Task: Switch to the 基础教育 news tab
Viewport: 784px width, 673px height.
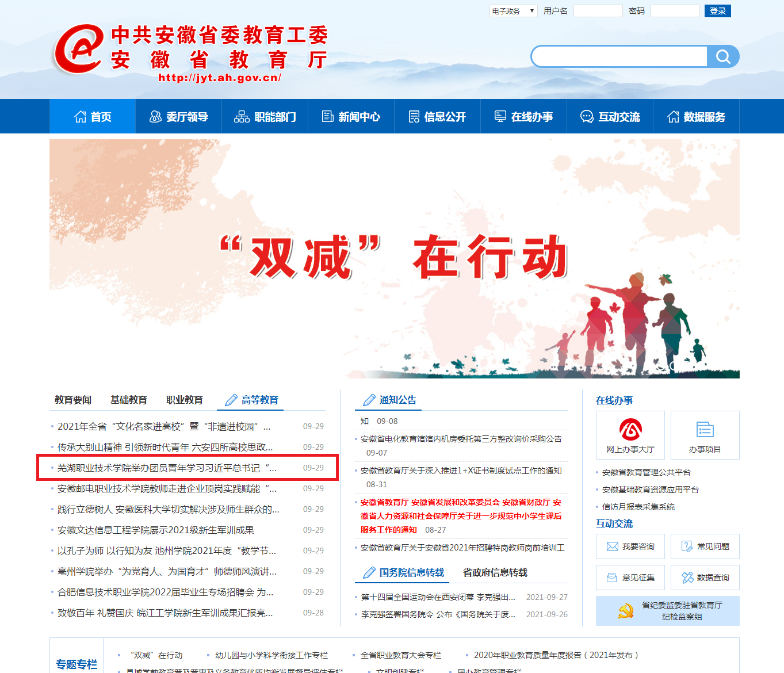Action: click(128, 400)
